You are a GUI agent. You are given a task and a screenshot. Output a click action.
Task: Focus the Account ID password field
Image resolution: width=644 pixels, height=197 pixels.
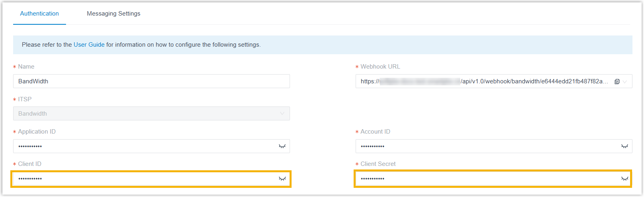[494, 146]
